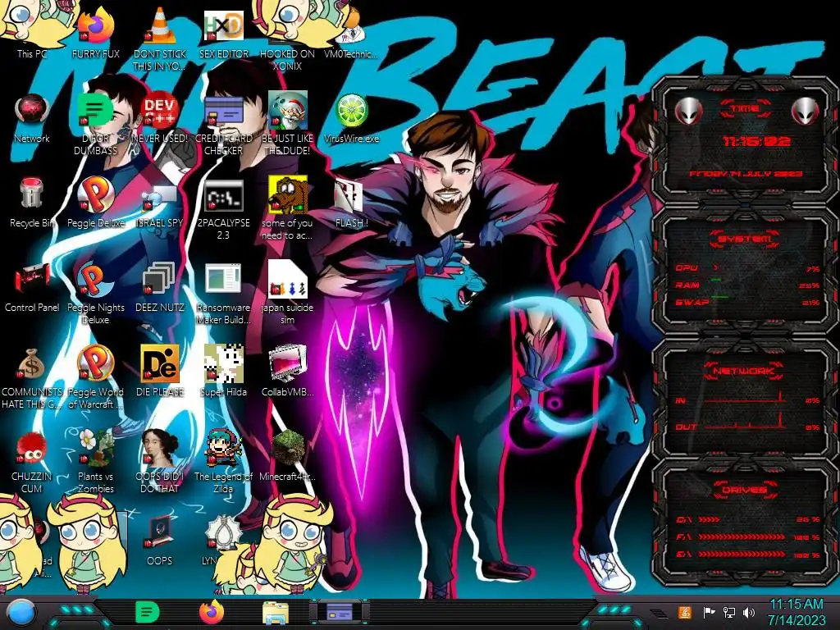Launch Peggle Deluxe shortcut
Screen dimensions: 840x630
coord(96,203)
